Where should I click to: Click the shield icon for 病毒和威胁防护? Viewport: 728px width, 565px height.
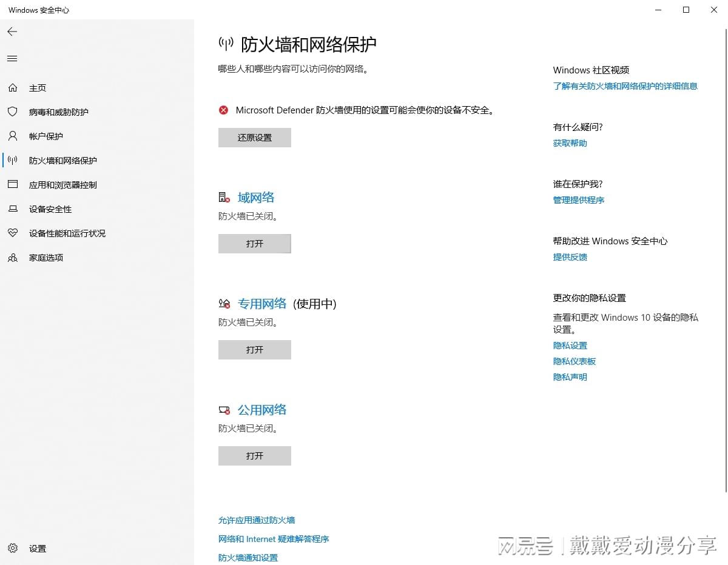pyautogui.click(x=13, y=112)
